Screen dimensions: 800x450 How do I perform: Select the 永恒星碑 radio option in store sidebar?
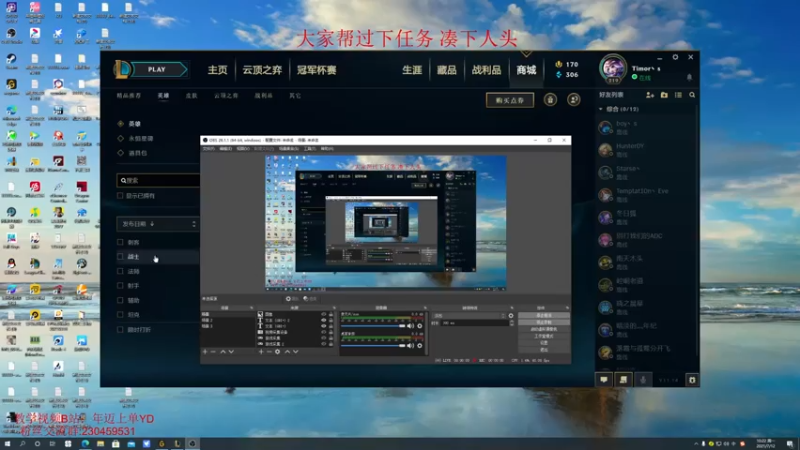click(x=120, y=138)
